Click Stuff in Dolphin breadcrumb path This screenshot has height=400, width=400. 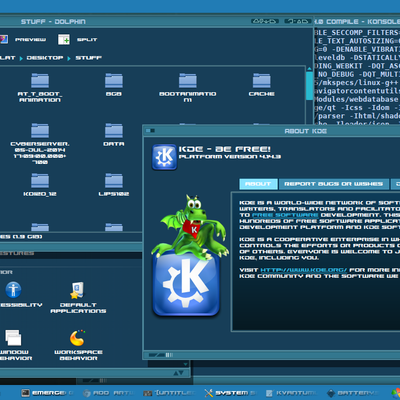[x=88, y=58]
